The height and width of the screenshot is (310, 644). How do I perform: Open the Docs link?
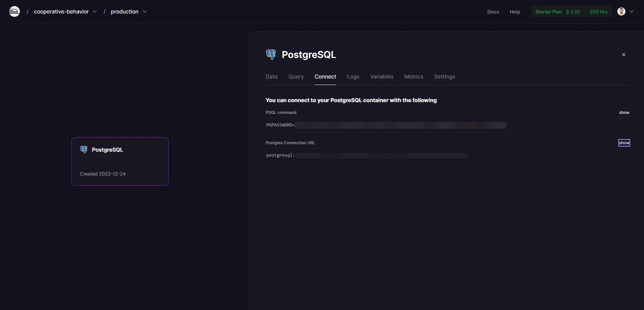[493, 12]
